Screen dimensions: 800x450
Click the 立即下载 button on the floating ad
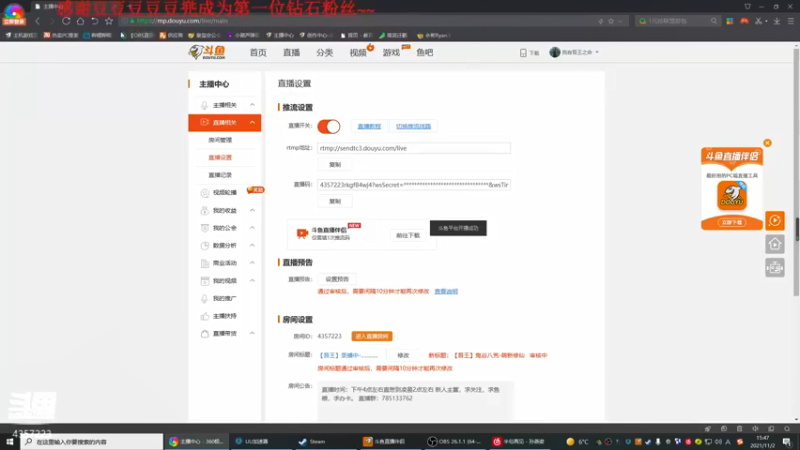732,222
